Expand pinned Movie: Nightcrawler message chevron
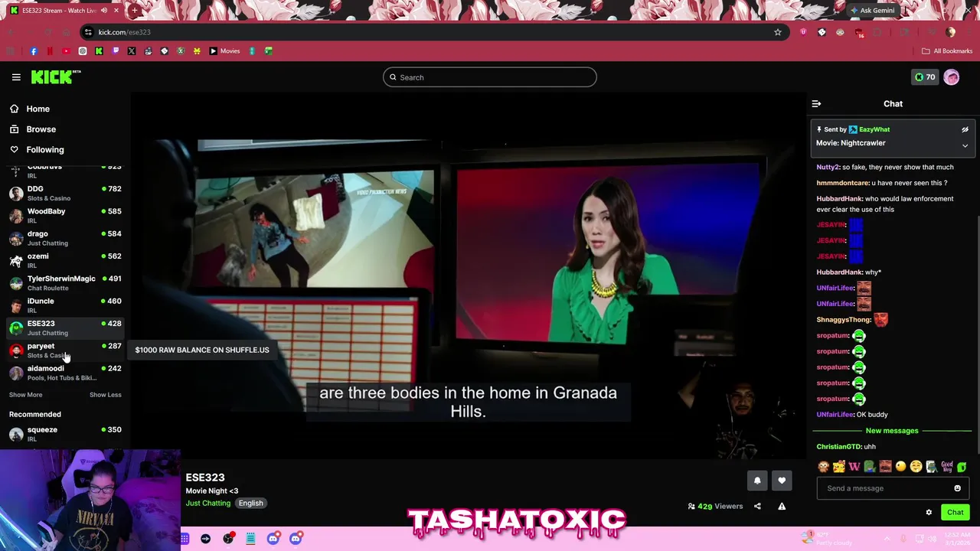The image size is (980, 551). [x=965, y=145]
